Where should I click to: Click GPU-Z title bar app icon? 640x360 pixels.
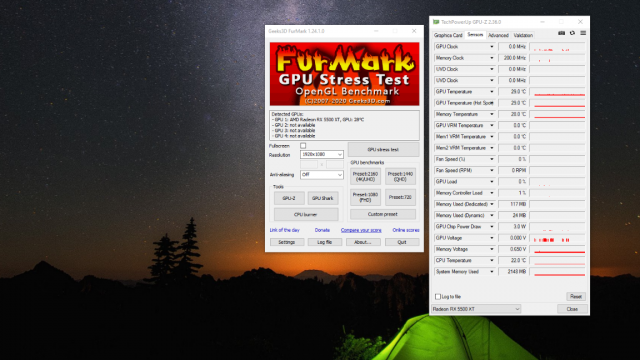(436, 22)
